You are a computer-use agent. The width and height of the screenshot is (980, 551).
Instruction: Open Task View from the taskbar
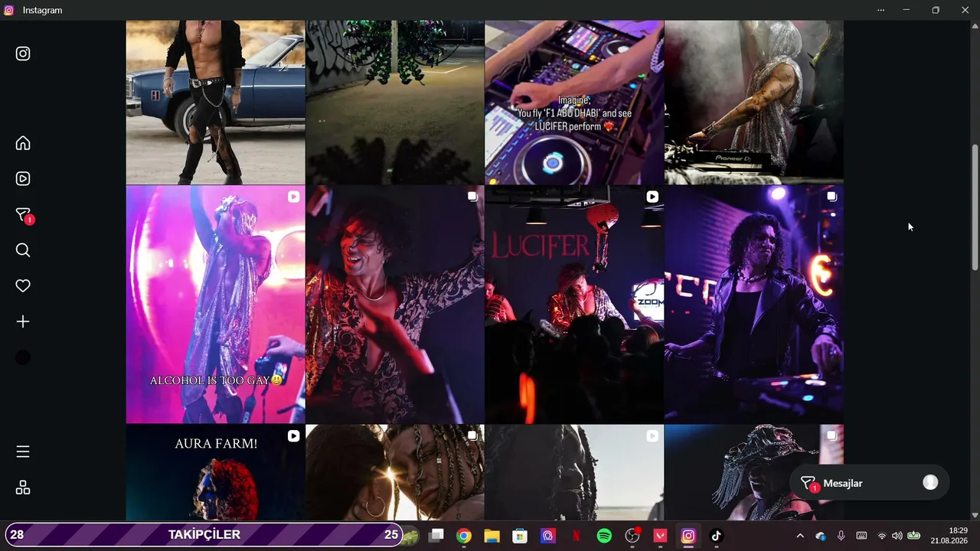point(436,536)
